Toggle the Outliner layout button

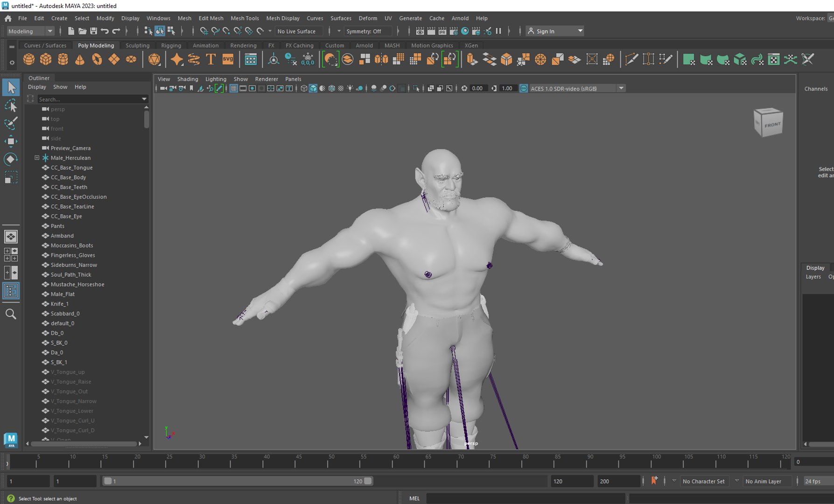(11, 291)
